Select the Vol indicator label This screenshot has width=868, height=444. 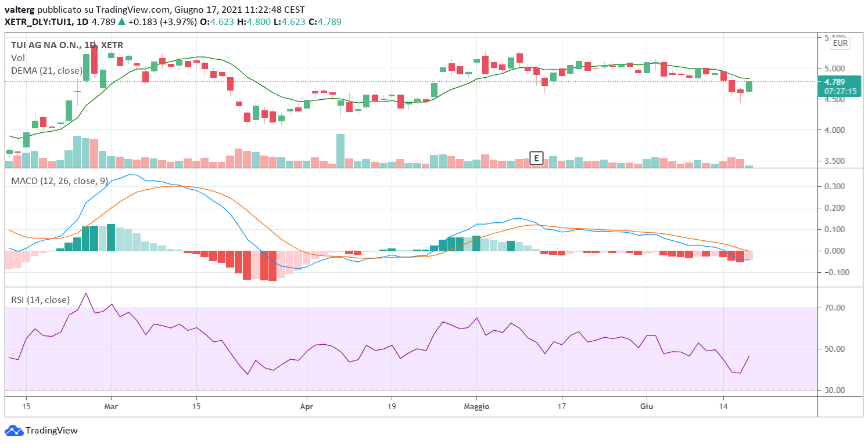click(17, 58)
